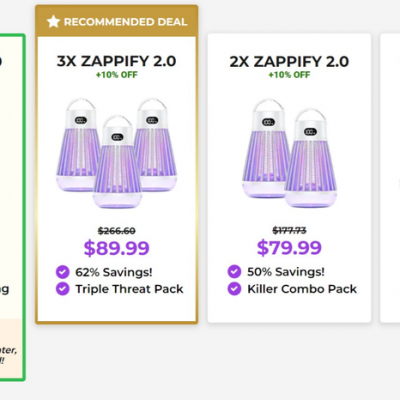Viewport: 400px width, 400px height.
Task: Click the $79.99 price
Action: 289,248
